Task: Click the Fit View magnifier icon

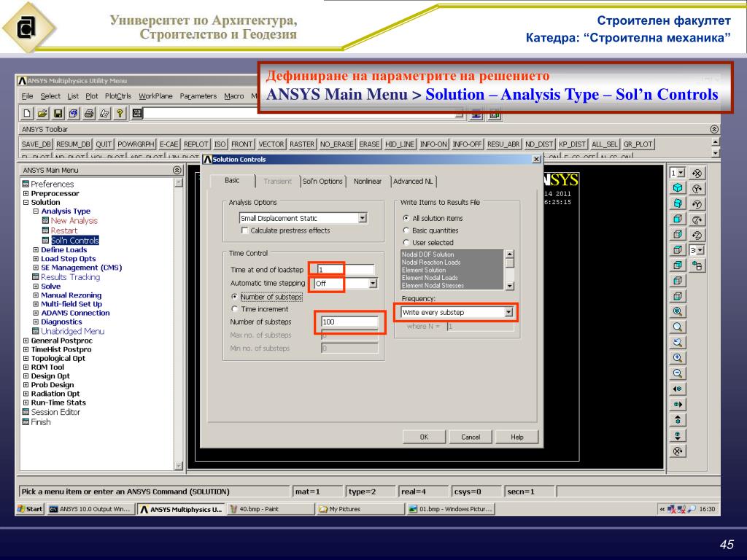Action: click(x=678, y=311)
